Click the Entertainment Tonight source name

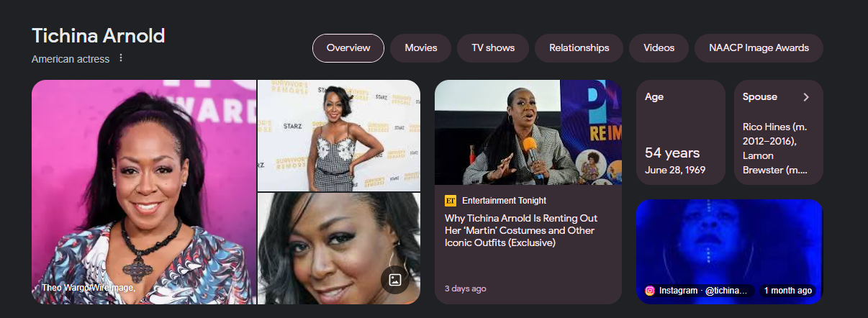coord(504,201)
